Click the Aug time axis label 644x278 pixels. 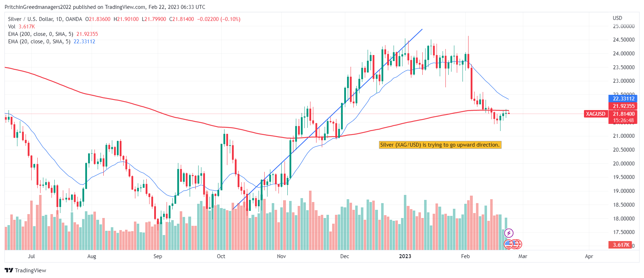pyautogui.click(x=92, y=256)
